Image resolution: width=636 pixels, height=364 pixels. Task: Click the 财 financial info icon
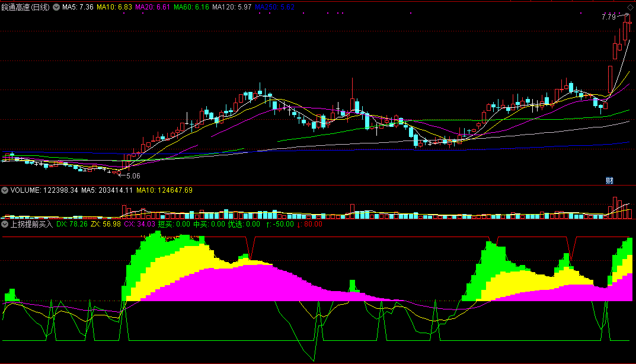[609, 181]
